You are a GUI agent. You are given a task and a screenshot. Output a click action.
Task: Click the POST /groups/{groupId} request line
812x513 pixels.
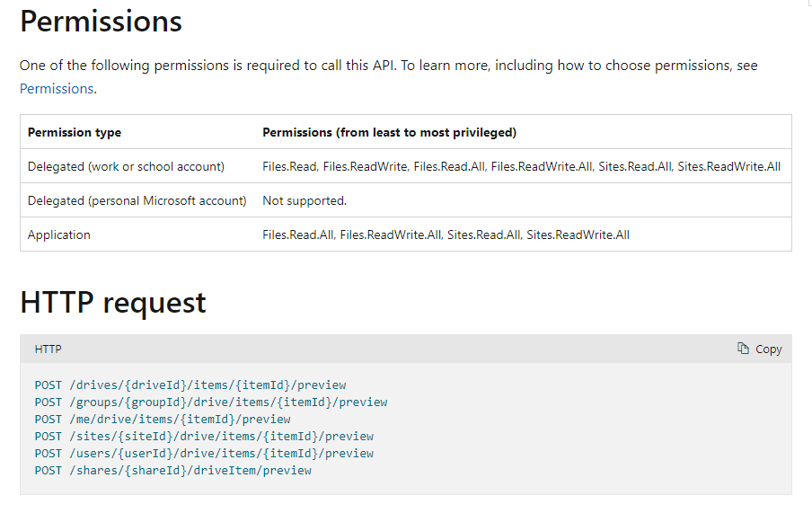pos(211,402)
